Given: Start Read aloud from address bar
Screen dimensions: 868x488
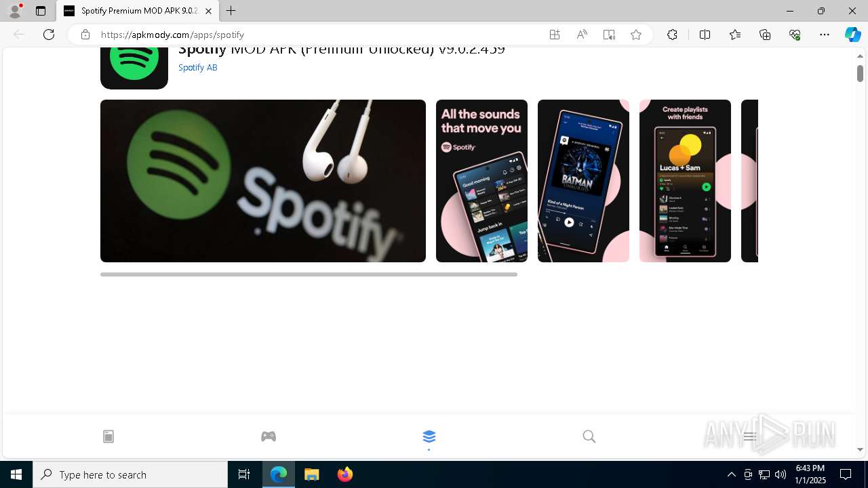Looking at the screenshot, I should [582, 35].
